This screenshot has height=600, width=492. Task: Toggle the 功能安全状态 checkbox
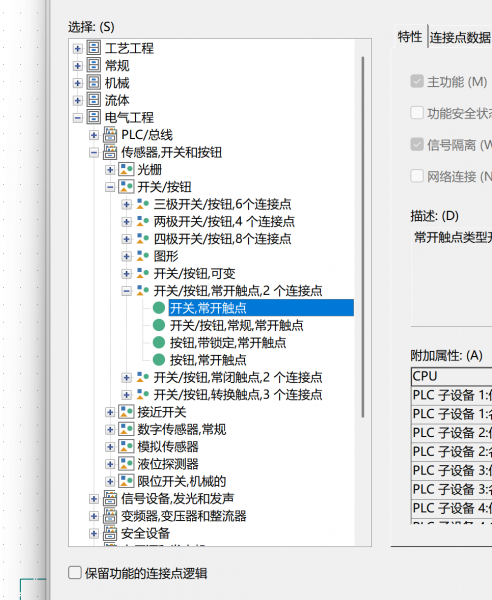tap(417, 113)
